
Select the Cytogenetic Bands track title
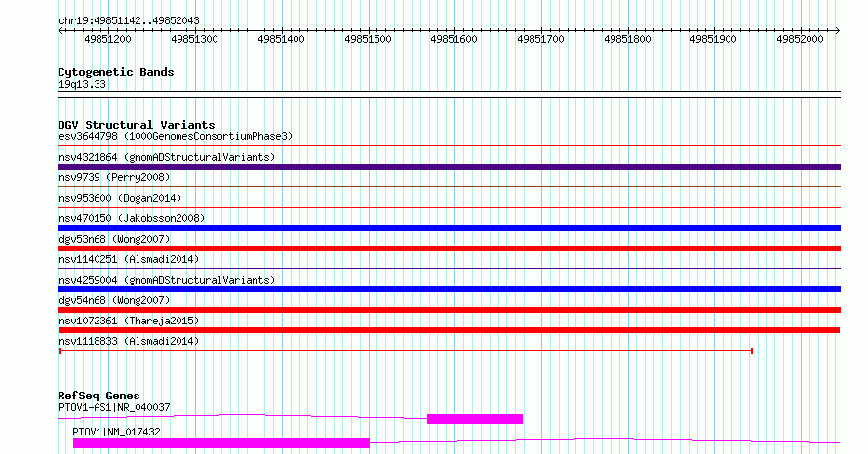click(116, 72)
